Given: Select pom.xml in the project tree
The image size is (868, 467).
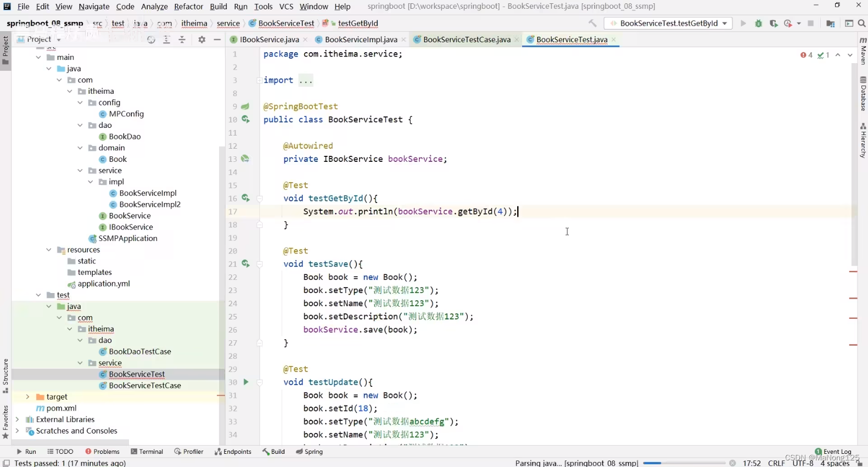Looking at the screenshot, I should tap(61, 408).
